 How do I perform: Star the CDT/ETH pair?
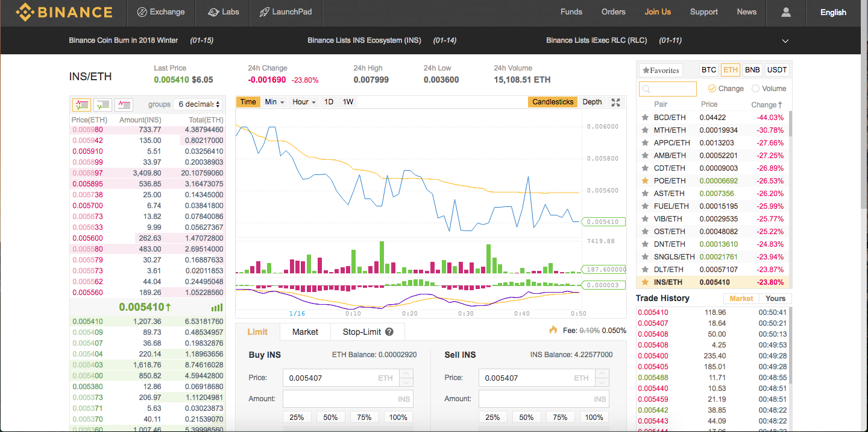pyautogui.click(x=645, y=168)
